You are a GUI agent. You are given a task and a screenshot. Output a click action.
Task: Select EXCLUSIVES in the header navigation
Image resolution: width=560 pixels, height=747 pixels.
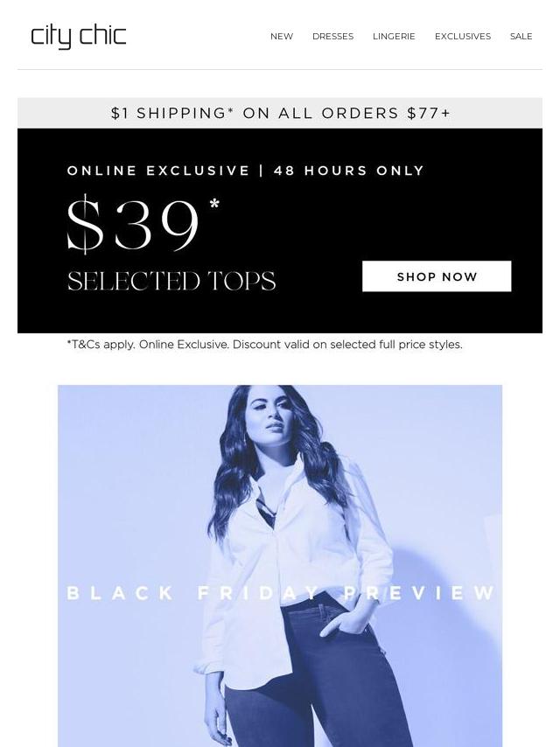coord(463,36)
